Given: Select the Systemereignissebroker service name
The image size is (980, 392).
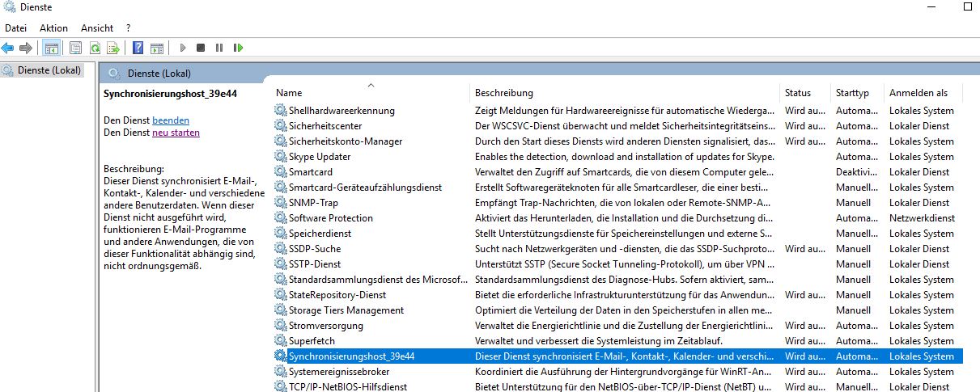Looking at the screenshot, I should pos(339,371).
